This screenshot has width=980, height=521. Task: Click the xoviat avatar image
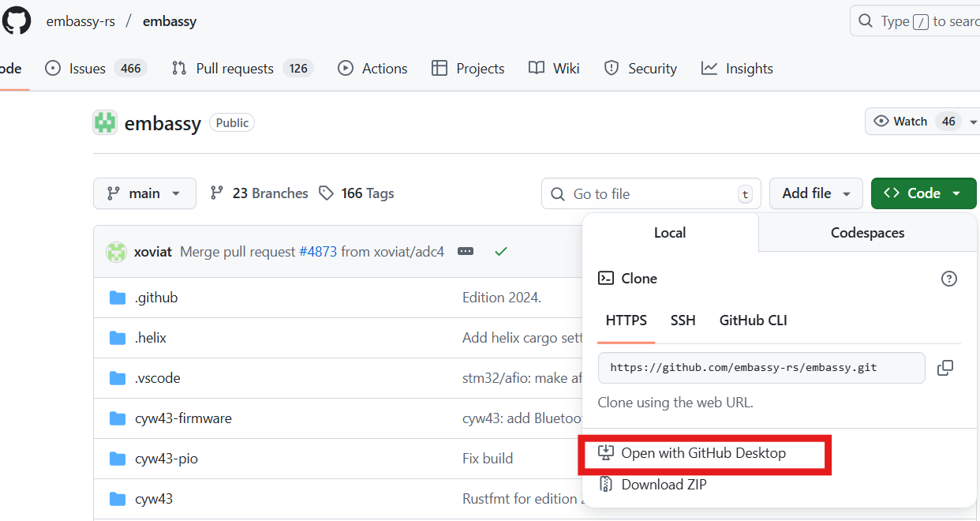[116, 252]
